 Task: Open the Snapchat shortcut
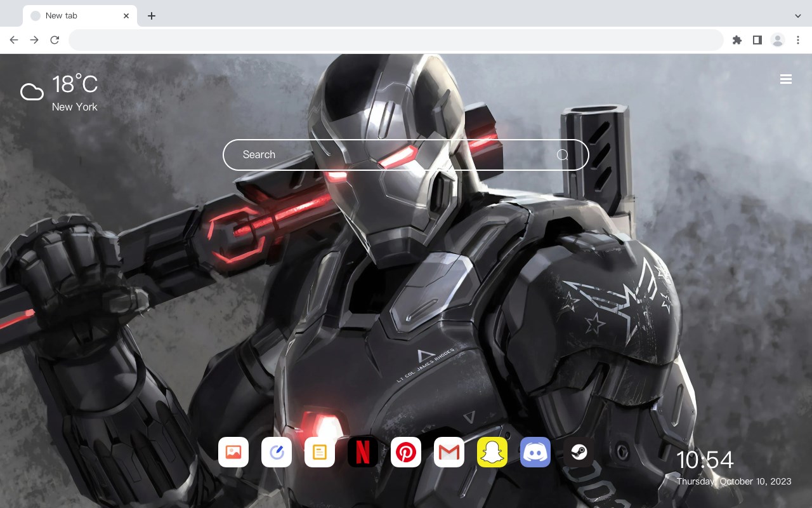click(492, 452)
